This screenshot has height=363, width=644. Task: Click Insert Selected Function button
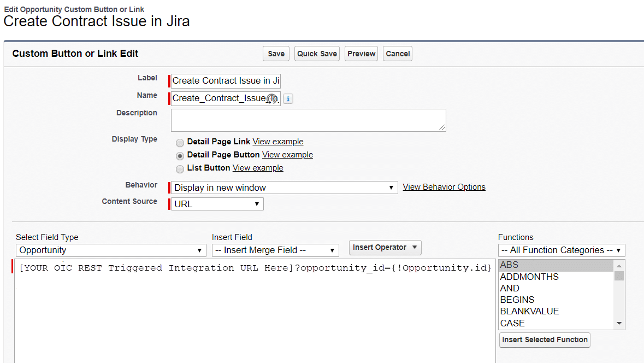545,339
